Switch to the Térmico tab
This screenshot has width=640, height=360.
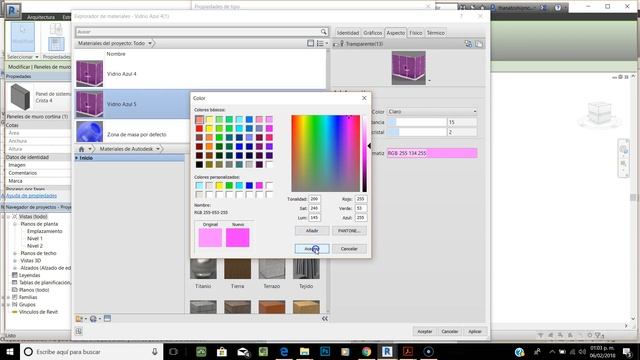pos(436,33)
